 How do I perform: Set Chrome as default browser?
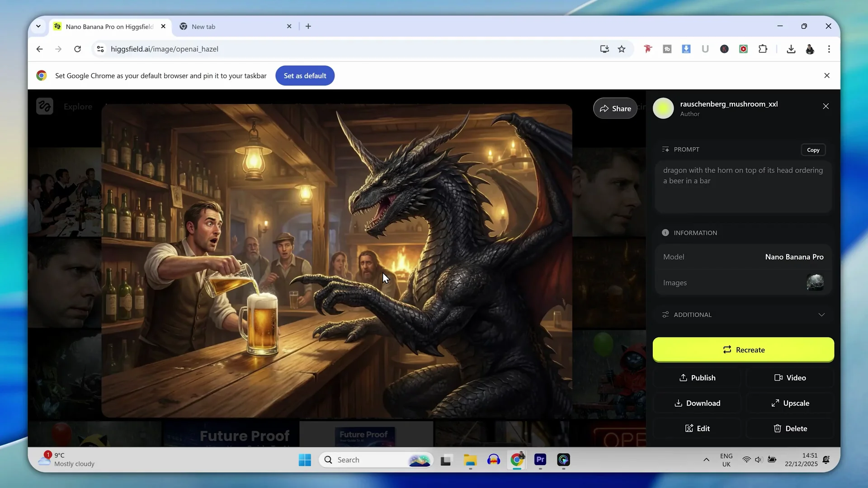tap(305, 75)
